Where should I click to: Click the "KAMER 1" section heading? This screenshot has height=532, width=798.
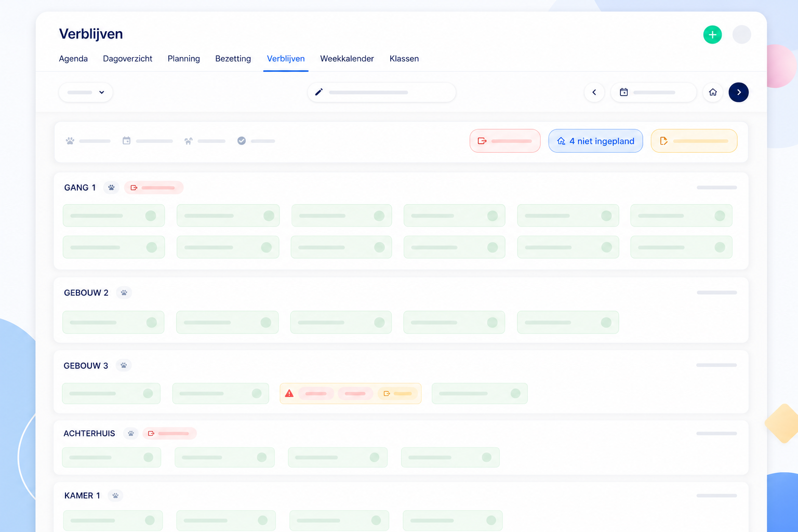click(82, 496)
